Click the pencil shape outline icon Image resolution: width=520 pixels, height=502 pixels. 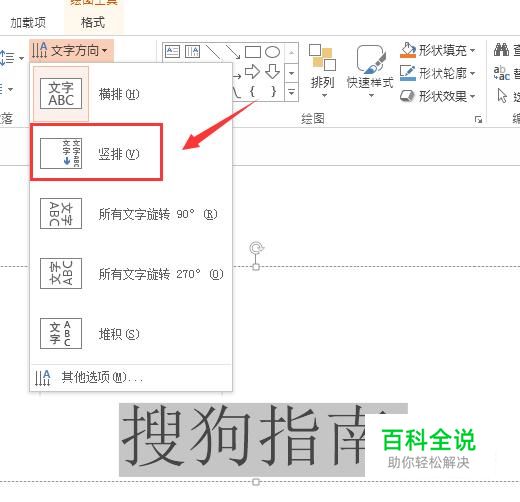point(408,73)
